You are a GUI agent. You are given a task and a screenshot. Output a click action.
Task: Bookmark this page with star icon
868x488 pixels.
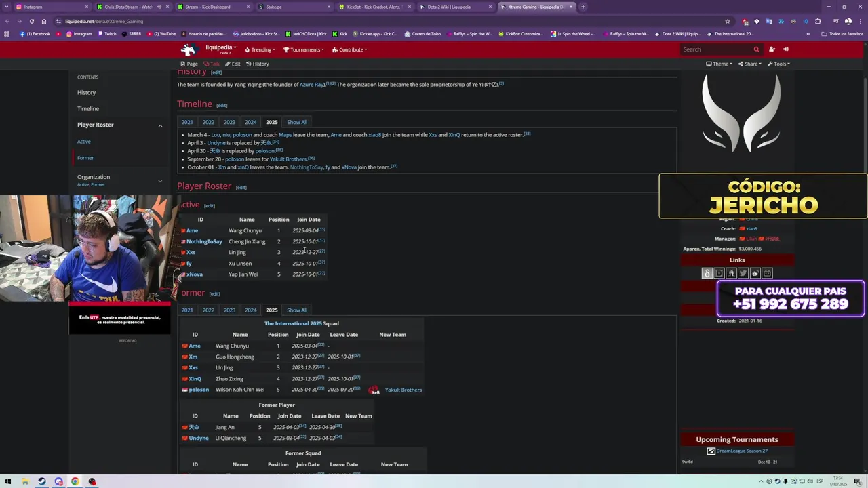728,21
